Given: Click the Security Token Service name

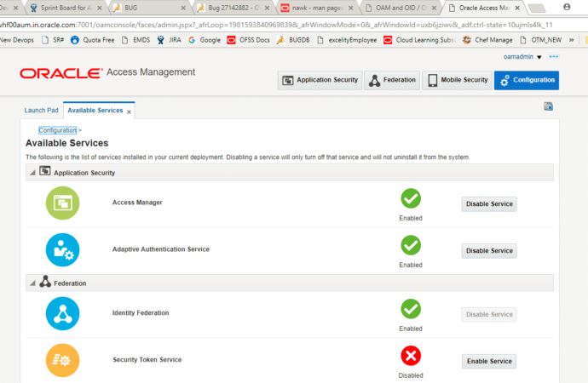Looking at the screenshot, I should pos(147,360).
